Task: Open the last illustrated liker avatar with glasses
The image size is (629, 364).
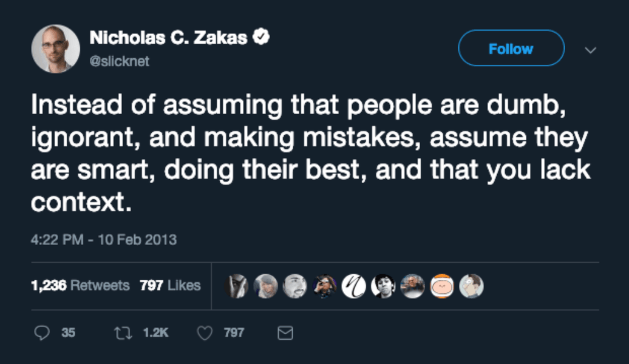Action: (471, 286)
